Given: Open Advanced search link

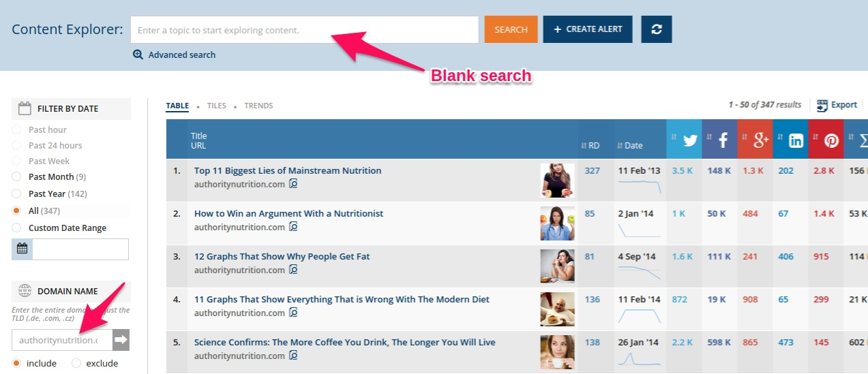Looking at the screenshot, I should (x=182, y=55).
